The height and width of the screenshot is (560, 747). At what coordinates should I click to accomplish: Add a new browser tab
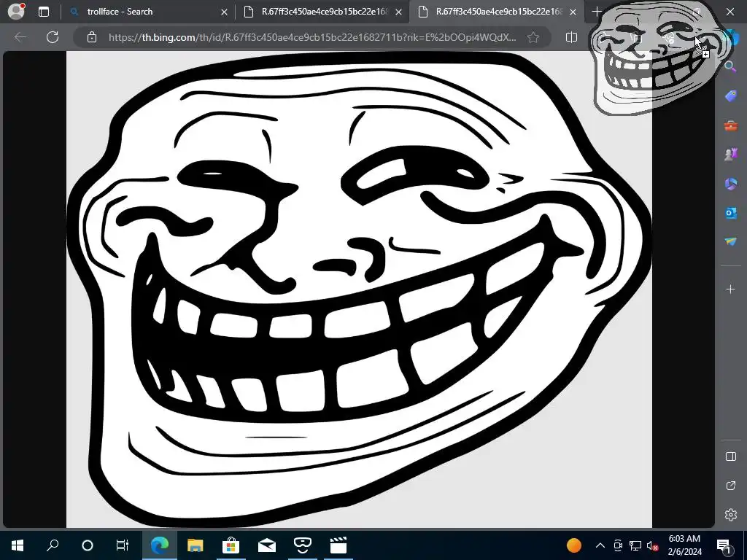(597, 12)
